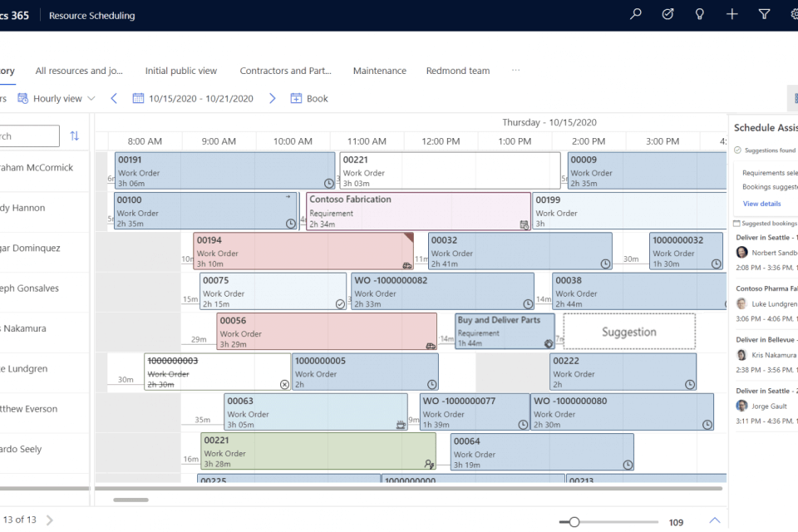Open the View details link
The height and width of the screenshot is (532, 798).
(761, 204)
